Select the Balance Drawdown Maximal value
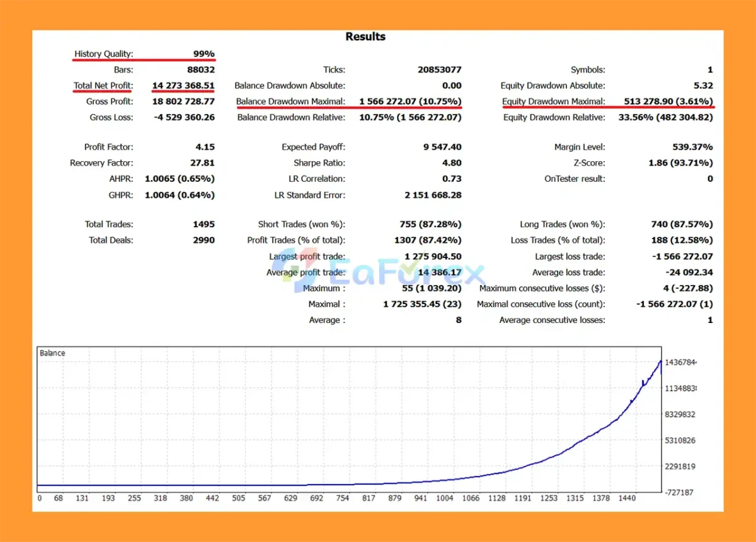 pos(411,101)
